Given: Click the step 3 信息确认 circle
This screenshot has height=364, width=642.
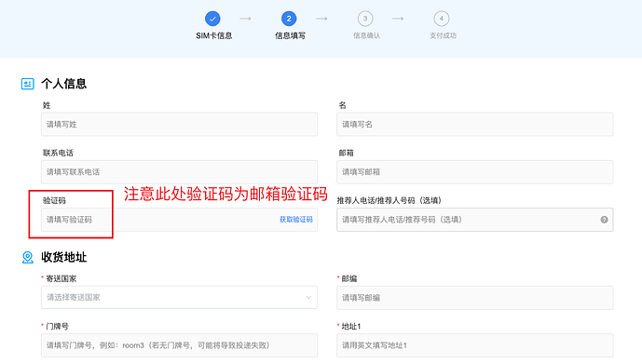Looking at the screenshot, I should coord(365,19).
